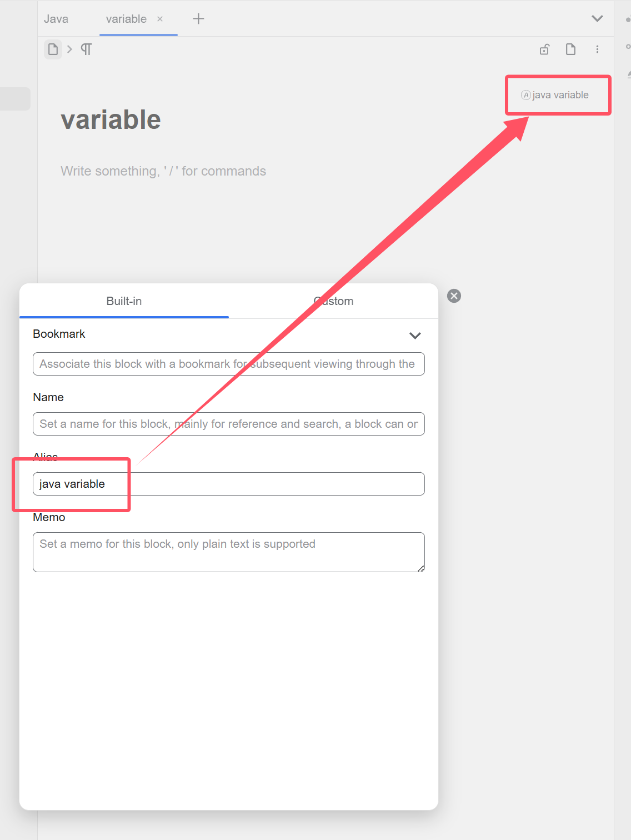631x840 pixels.
Task: Click the Bookmark input field
Action: pyautogui.click(x=228, y=364)
